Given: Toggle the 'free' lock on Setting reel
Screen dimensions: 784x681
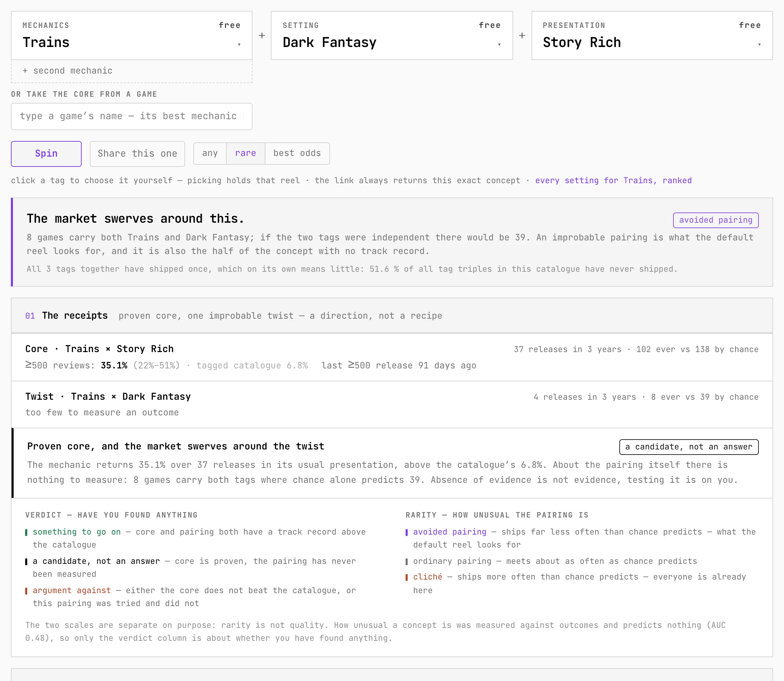Looking at the screenshot, I should [490, 25].
